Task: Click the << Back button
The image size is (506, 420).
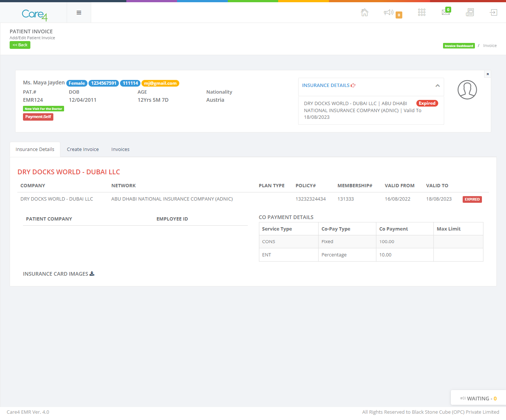Action: pos(20,45)
